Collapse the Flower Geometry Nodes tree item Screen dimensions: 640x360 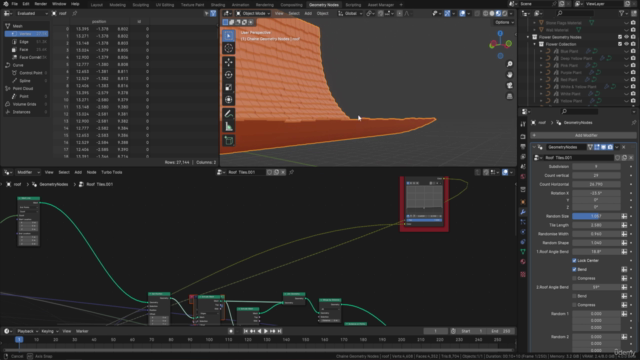coord(528,37)
